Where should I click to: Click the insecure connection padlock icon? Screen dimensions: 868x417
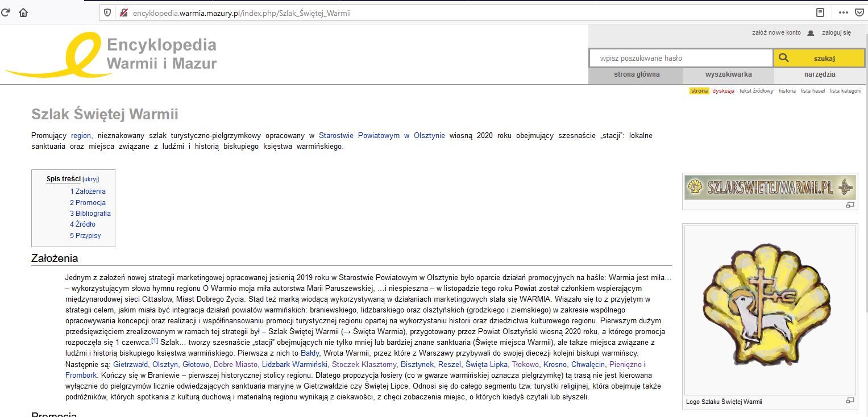click(123, 12)
